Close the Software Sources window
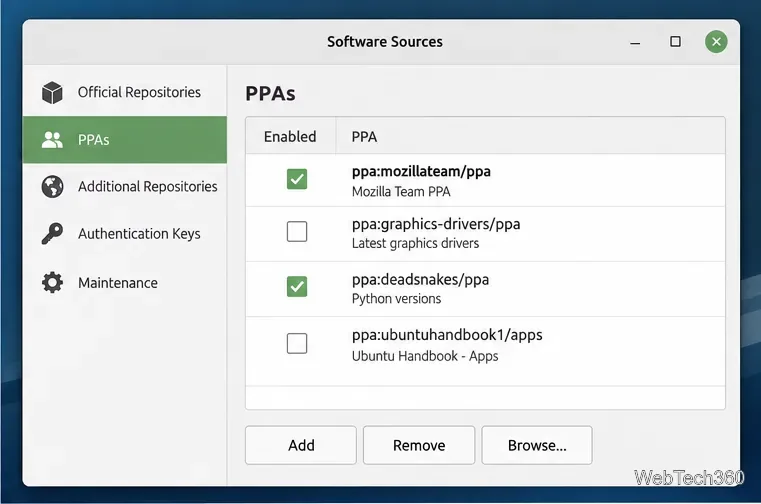 pyautogui.click(x=716, y=42)
